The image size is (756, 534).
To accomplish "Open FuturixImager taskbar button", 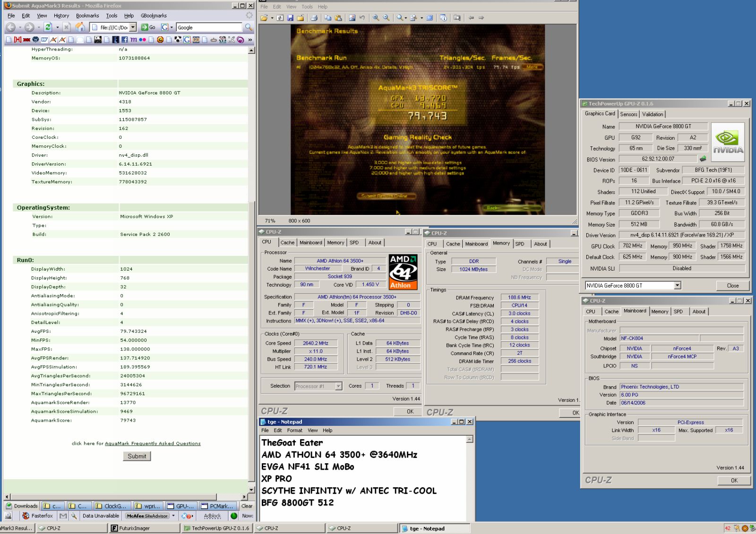I will click(145, 528).
